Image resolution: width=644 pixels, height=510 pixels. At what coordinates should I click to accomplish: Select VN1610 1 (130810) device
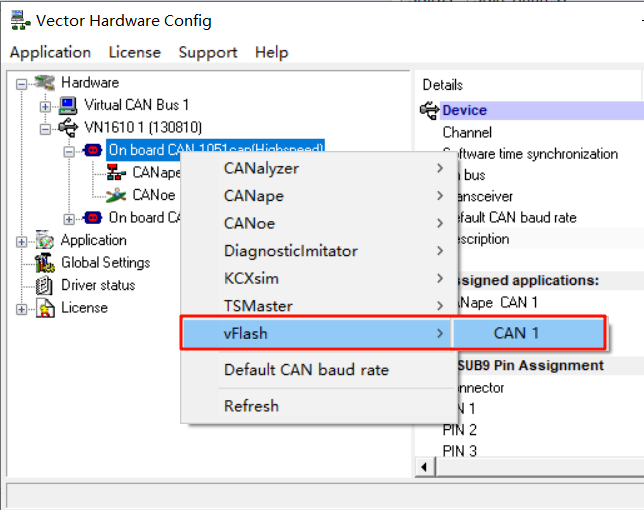coord(143,128)
